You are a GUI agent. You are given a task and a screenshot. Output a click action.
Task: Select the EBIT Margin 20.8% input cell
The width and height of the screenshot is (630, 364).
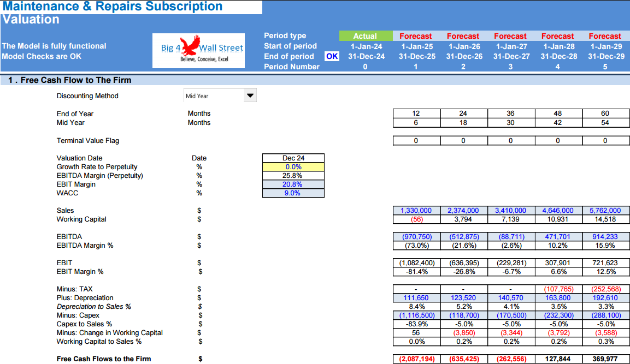coord(293,184)
